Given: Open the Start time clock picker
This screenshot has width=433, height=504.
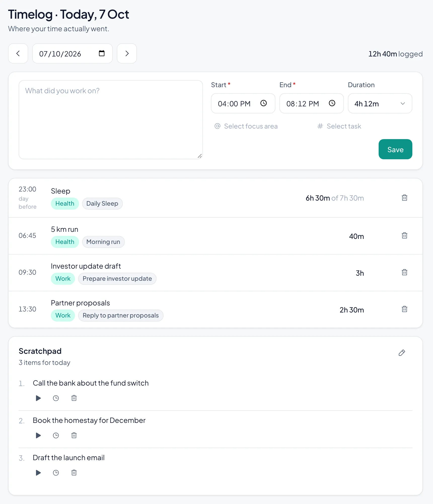Looking at the screenshot, I should pyautogui.click(x=264, y=103).
